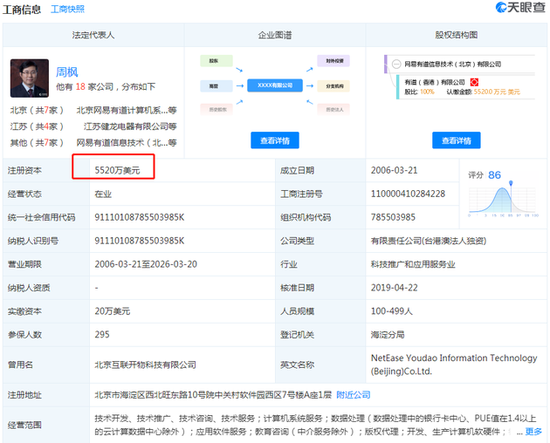Image resolution: width=550 pixels, height=443 pixels.
Task: Expand business scope with 更多
Action: [533, 431]
